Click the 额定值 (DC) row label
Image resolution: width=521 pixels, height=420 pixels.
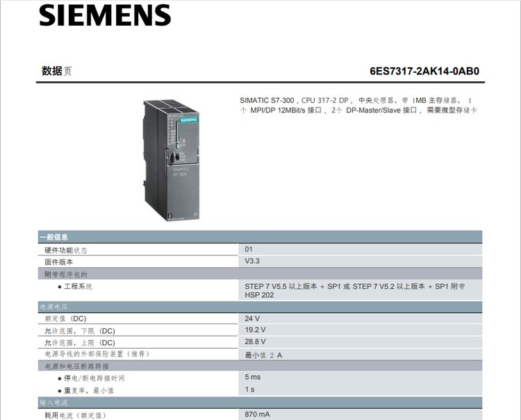point(66,319)
